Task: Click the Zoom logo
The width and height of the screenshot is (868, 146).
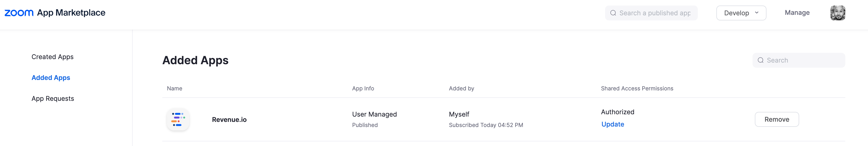Action: coord(19,13)
